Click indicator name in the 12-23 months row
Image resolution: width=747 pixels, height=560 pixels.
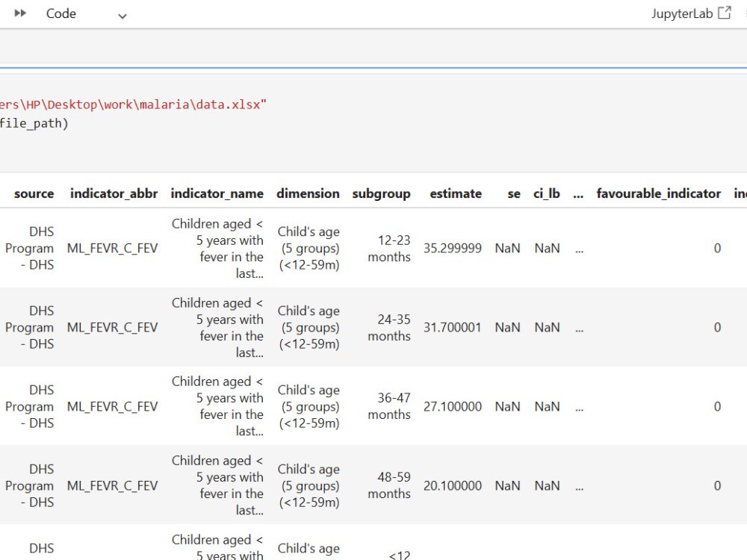click(x=217, y=249)
